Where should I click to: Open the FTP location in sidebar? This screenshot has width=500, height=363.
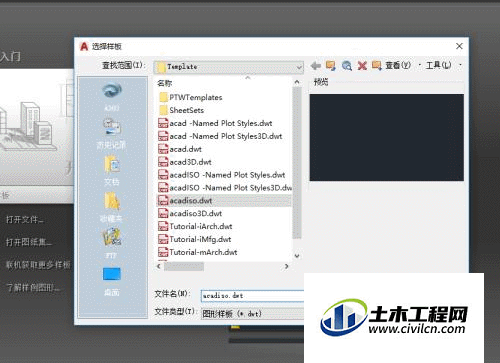point(111,243)
